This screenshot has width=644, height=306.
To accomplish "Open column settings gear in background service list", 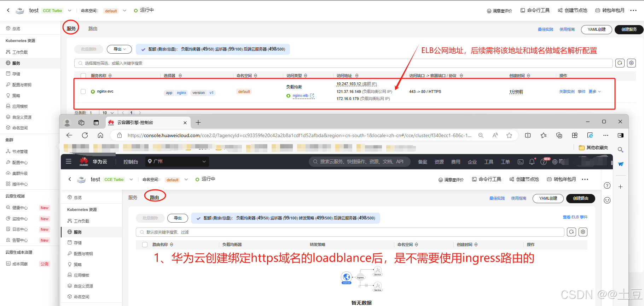I will coord(631,63).
